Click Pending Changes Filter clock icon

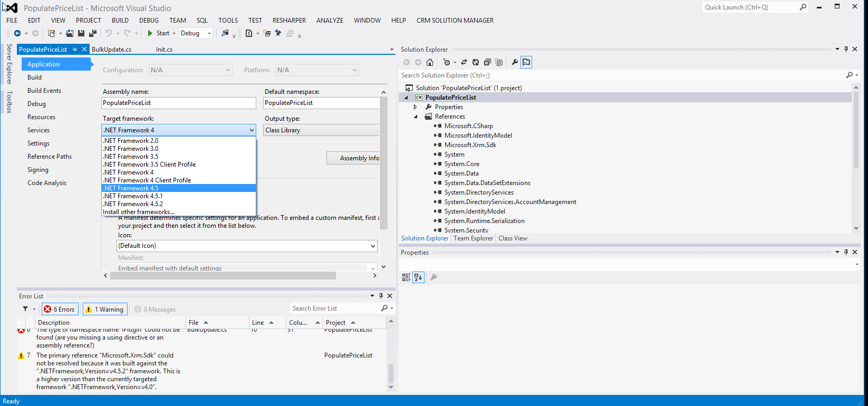[x=447, y=62]
